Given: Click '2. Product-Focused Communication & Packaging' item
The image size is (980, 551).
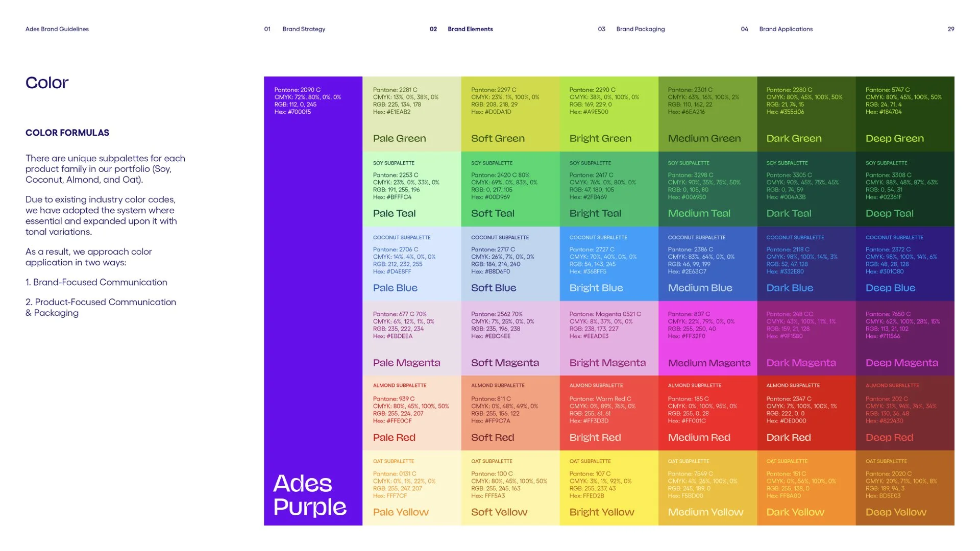Looking at the screenshot, I should [x=101, y=307].
